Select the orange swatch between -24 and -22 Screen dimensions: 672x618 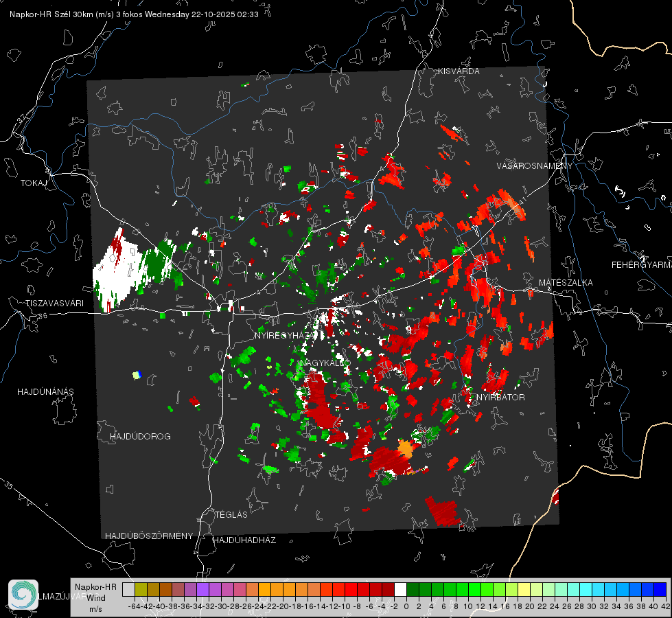[x=264, y=589]
